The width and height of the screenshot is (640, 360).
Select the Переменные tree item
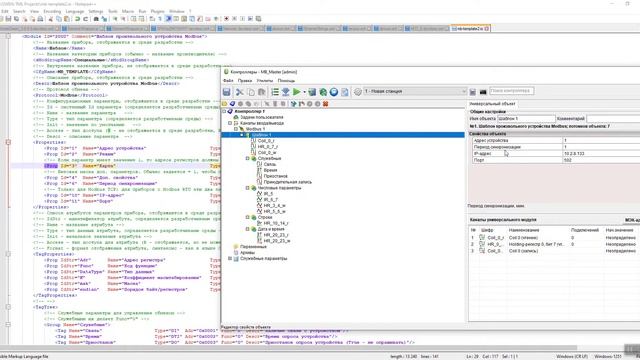pyautogui.click(x=253, y=247)
